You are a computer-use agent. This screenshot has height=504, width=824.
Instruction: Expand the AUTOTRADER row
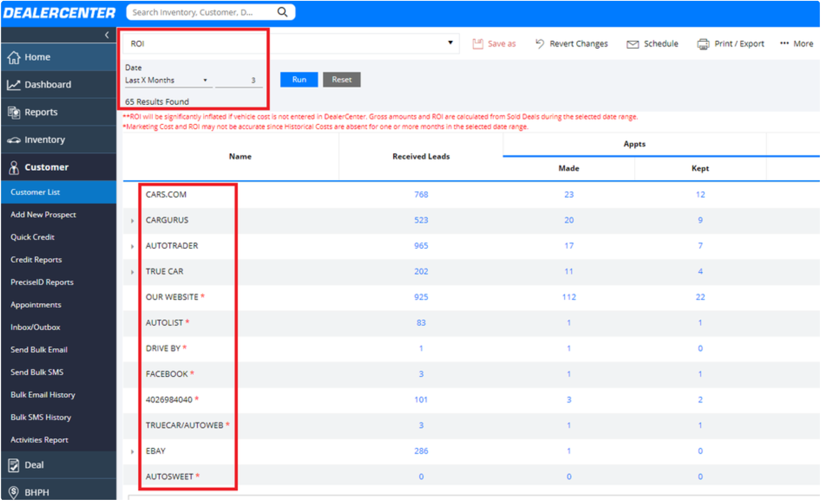(x=132, y=247)
